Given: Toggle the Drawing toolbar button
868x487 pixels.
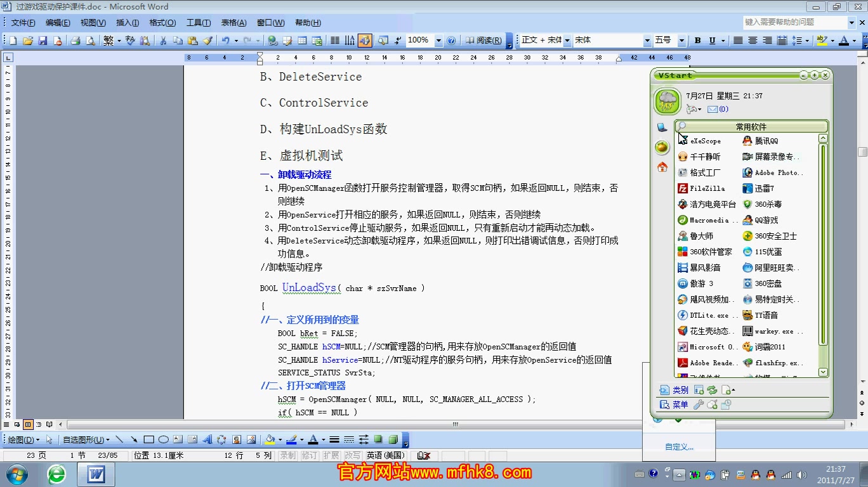Looking at the screenshot, I should click(365, 41).
